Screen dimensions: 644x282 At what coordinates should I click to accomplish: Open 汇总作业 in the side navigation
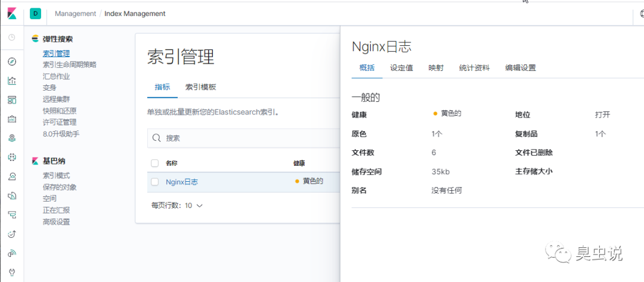[x=56, y=76]
